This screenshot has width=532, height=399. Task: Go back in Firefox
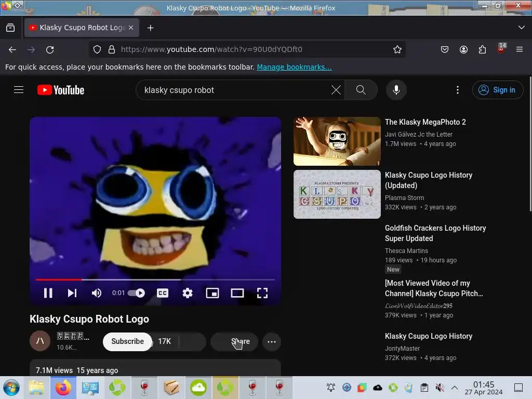tap(12, 49)
